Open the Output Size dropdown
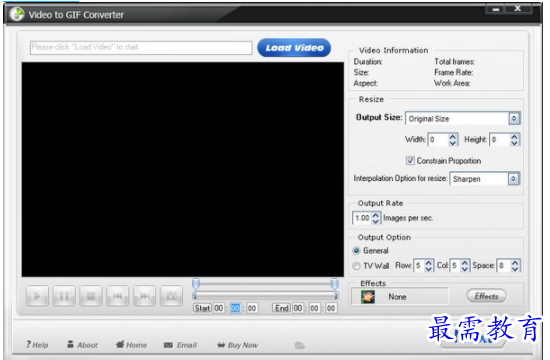 click(x=514, y=119)
